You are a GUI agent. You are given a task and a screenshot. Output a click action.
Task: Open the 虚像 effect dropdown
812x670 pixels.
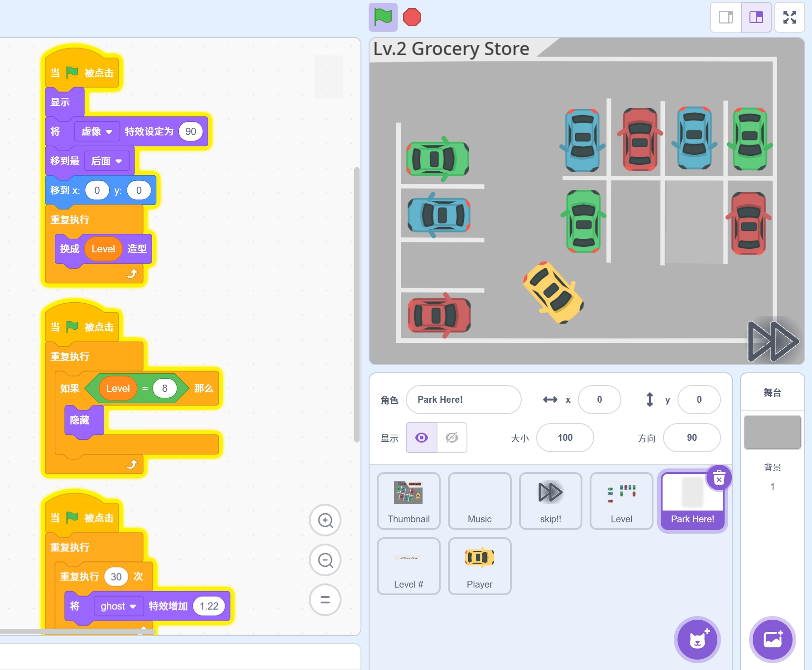97,131
